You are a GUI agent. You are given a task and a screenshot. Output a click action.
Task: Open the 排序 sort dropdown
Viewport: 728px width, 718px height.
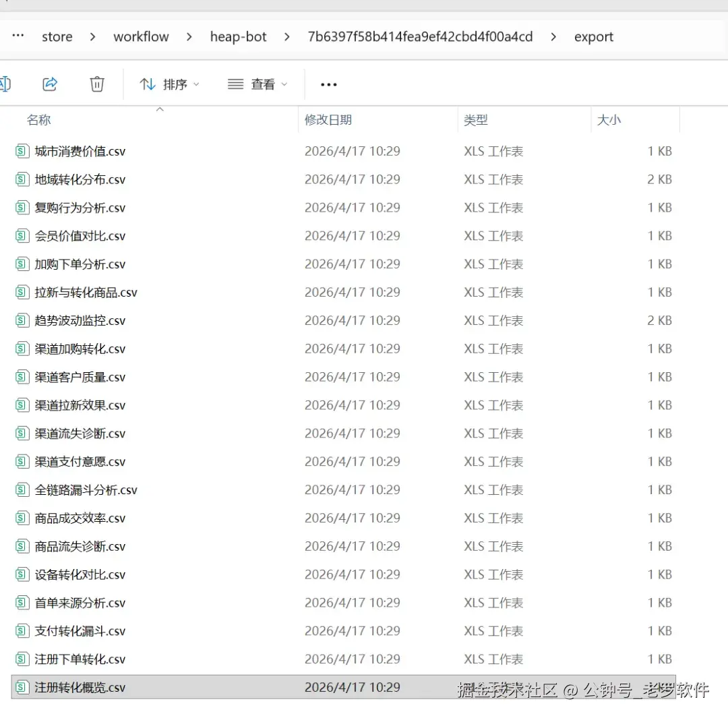click(x=169, y=84)
